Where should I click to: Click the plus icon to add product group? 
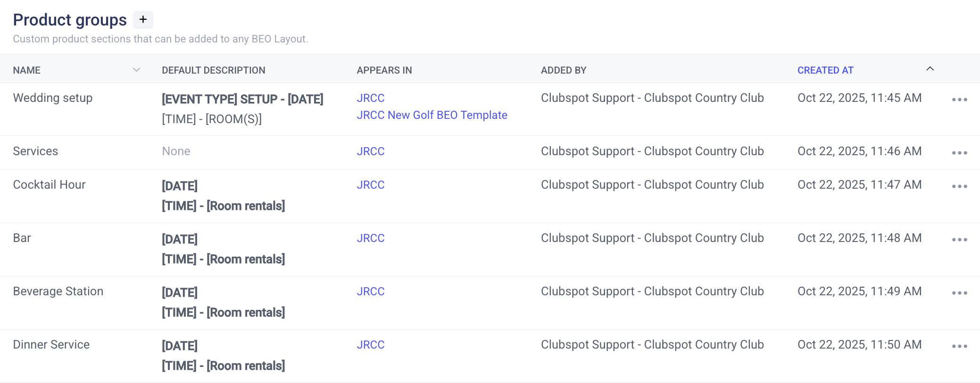click(143, 20)
